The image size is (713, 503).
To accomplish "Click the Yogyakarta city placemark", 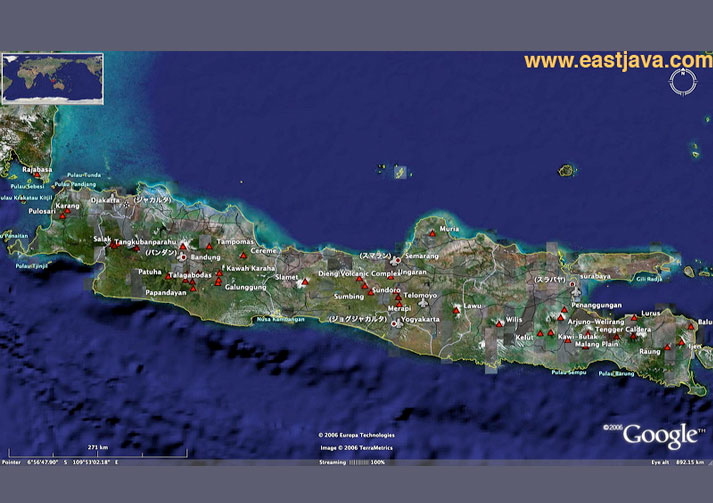I will pos(395,323).
